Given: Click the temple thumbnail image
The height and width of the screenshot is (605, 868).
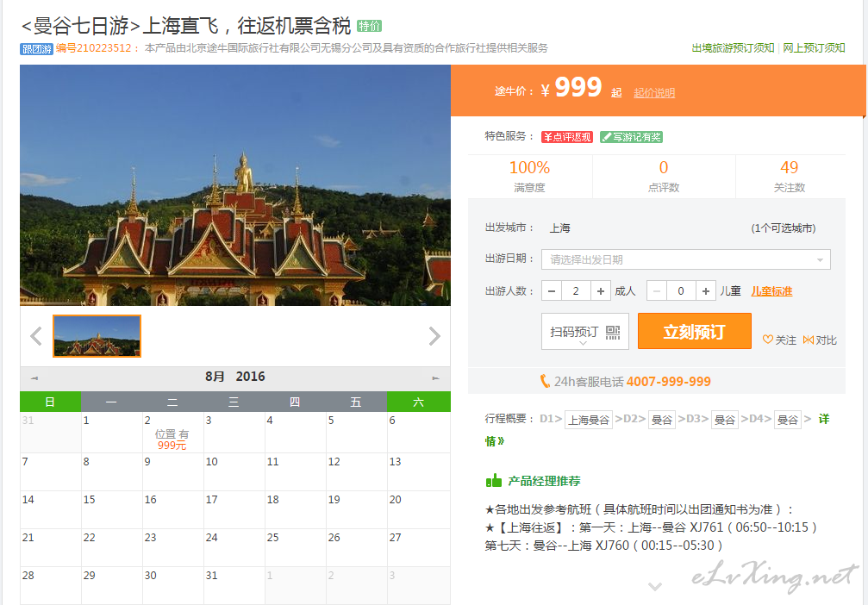Looking at the screenshot, I should click(97, 336).
